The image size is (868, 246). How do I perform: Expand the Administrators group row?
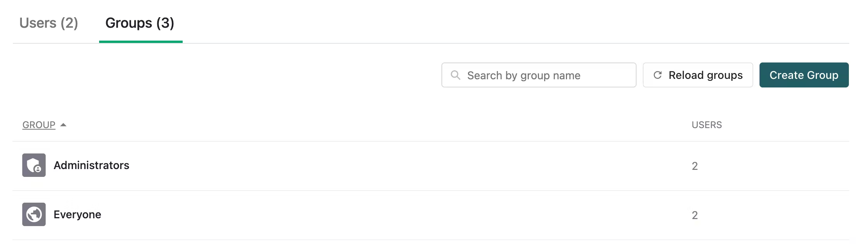point(92,165)
